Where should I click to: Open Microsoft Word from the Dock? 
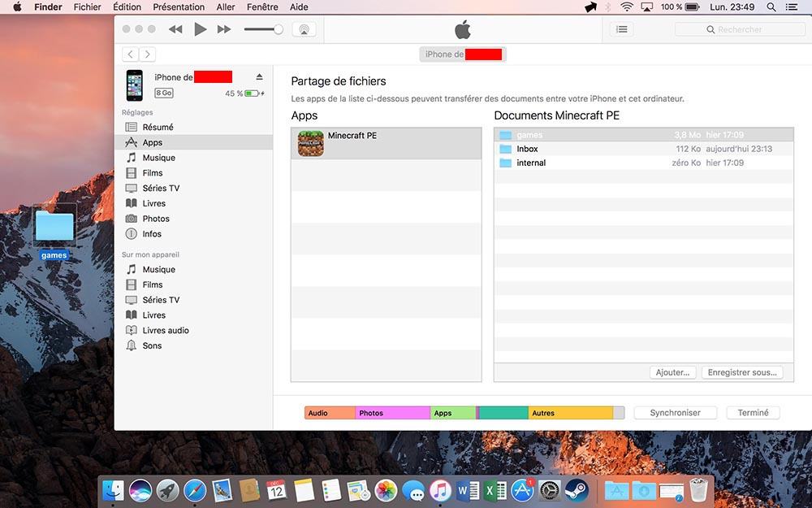pyautogui.click(x=468, y=490)
